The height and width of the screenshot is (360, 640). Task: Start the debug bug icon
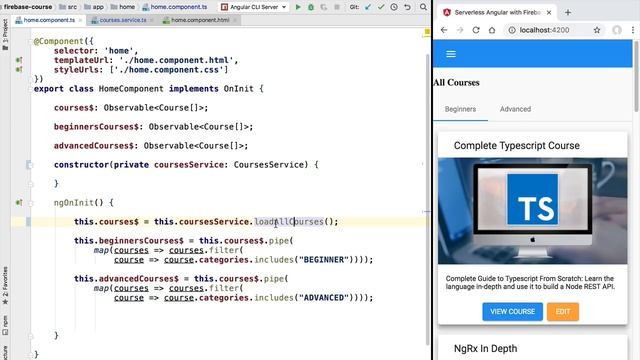point(311,7)
